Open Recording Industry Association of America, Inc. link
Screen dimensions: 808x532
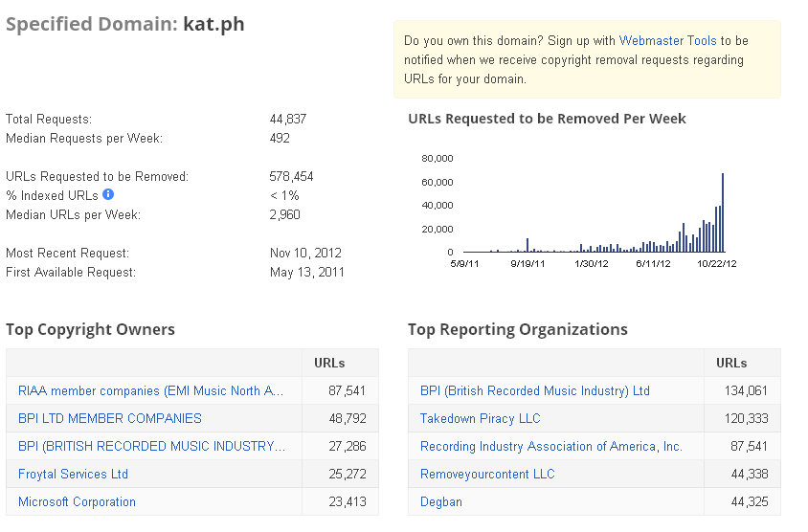pyautogui.click(x=551, y=446)
